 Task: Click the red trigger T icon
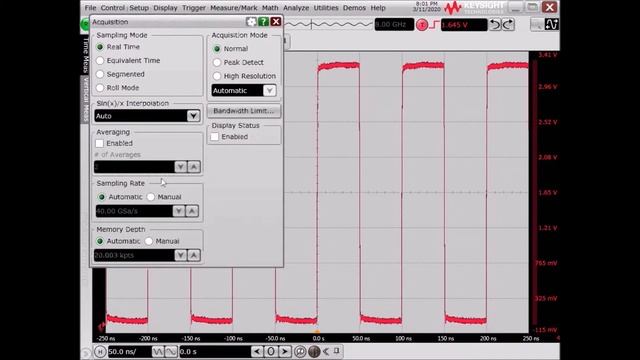(x=422, y=25)
